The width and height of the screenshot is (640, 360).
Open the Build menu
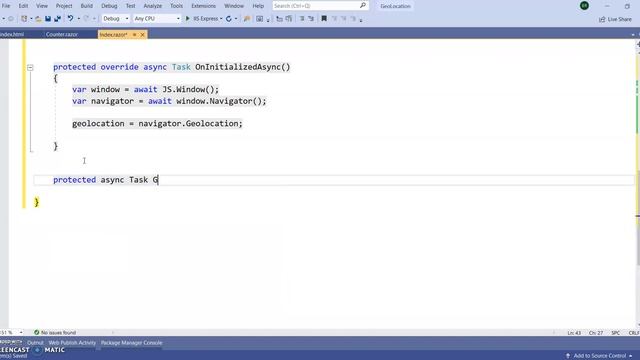(87, 6)
